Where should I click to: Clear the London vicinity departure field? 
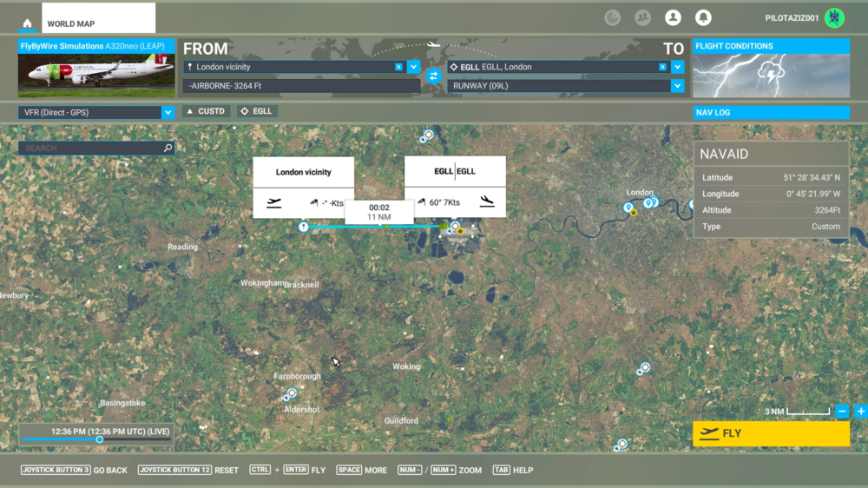point(398,67)
